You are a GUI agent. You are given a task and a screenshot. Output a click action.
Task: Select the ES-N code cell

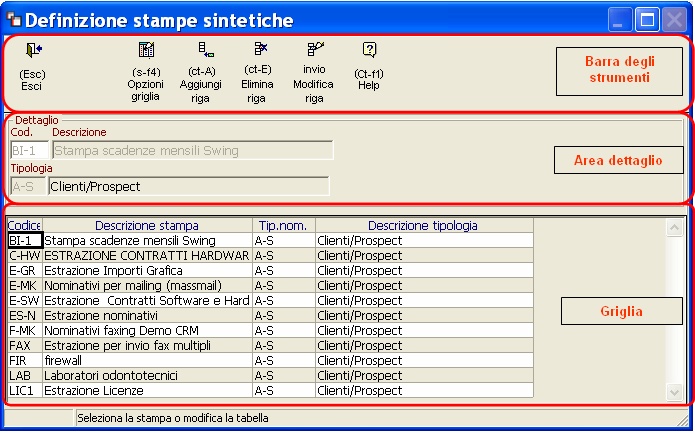25,316
